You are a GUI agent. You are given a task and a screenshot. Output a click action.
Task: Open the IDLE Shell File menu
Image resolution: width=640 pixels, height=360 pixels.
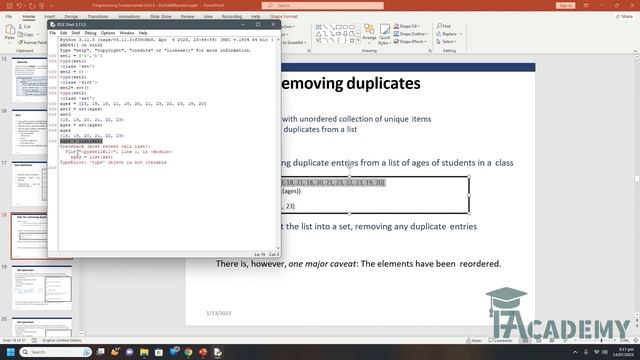tap(53, 33)
